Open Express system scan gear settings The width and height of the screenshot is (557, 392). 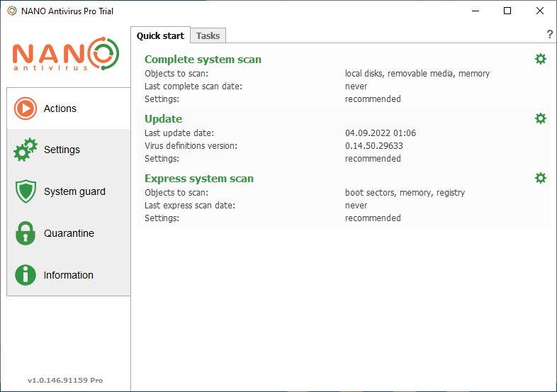click(540, 178)
